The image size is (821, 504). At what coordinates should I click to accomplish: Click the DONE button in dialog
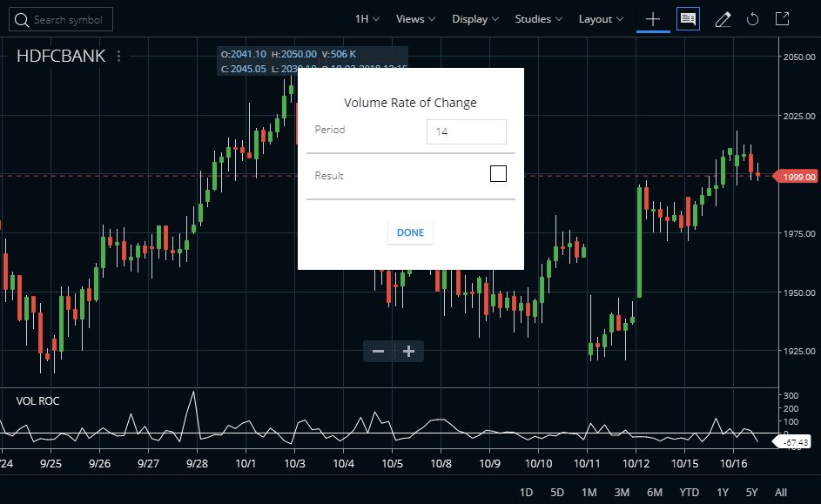410,232
